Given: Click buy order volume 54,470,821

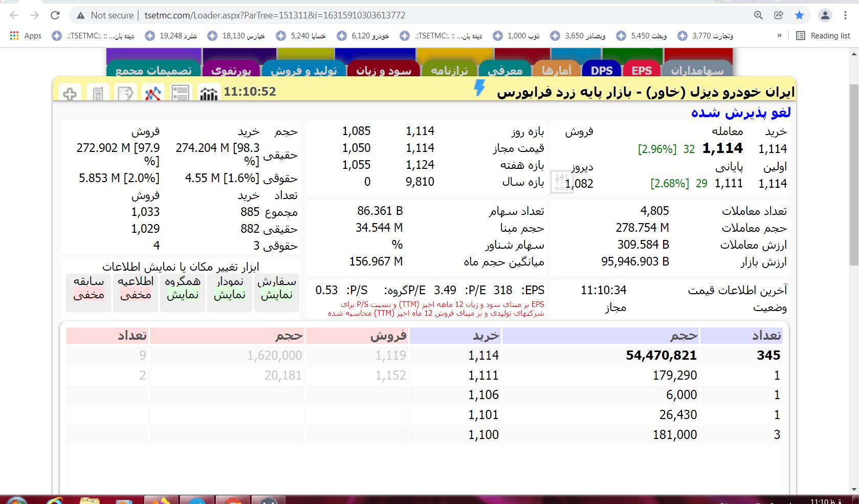Looking at the screenshot, I should pos(661,355).
